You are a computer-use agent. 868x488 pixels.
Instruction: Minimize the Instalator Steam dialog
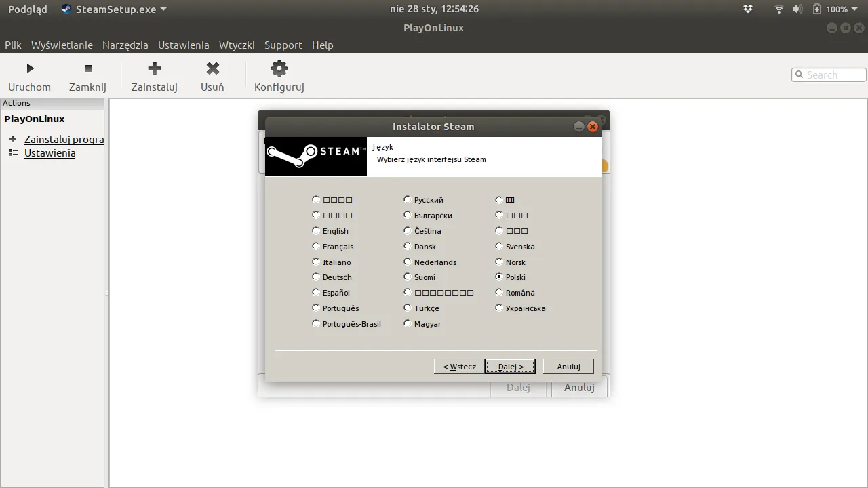(578, 127)
